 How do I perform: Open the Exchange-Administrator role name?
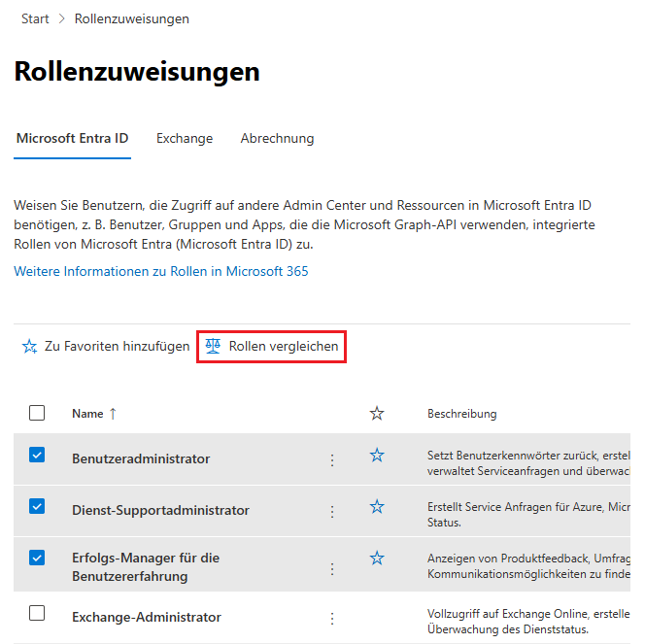[147, 618]
